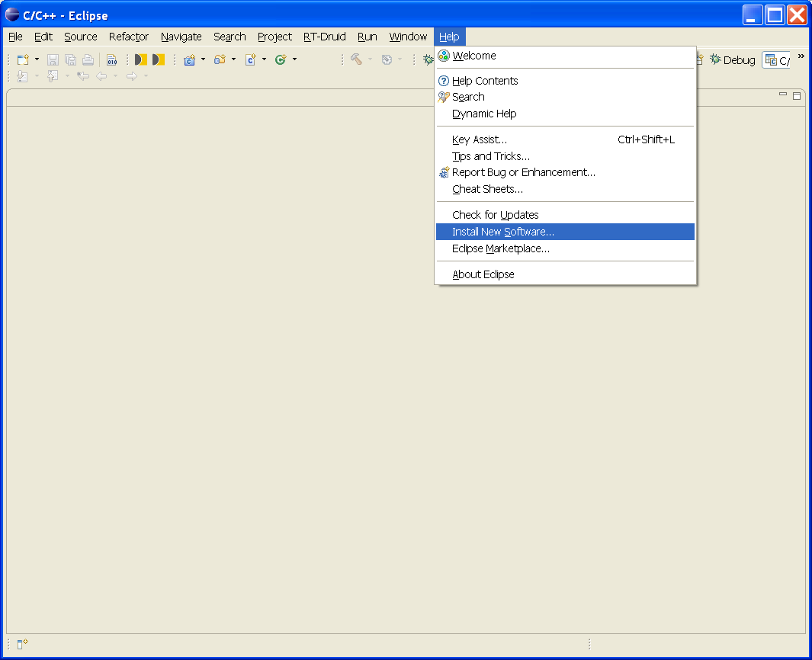This screenshot has width=812, height=660.
Task: Minimize the editor area panel
Action: click(x=783, y=95)
